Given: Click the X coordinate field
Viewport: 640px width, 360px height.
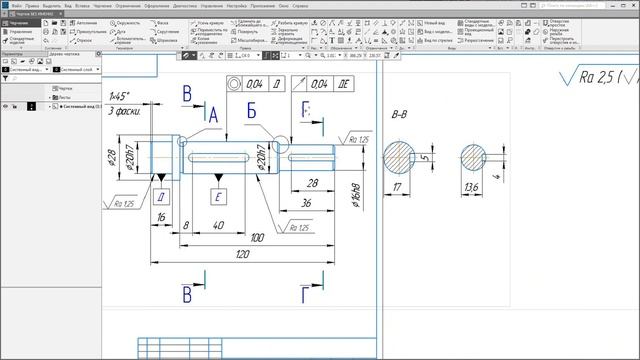Looking at the screenshot, I should click(x=356, y=56).
